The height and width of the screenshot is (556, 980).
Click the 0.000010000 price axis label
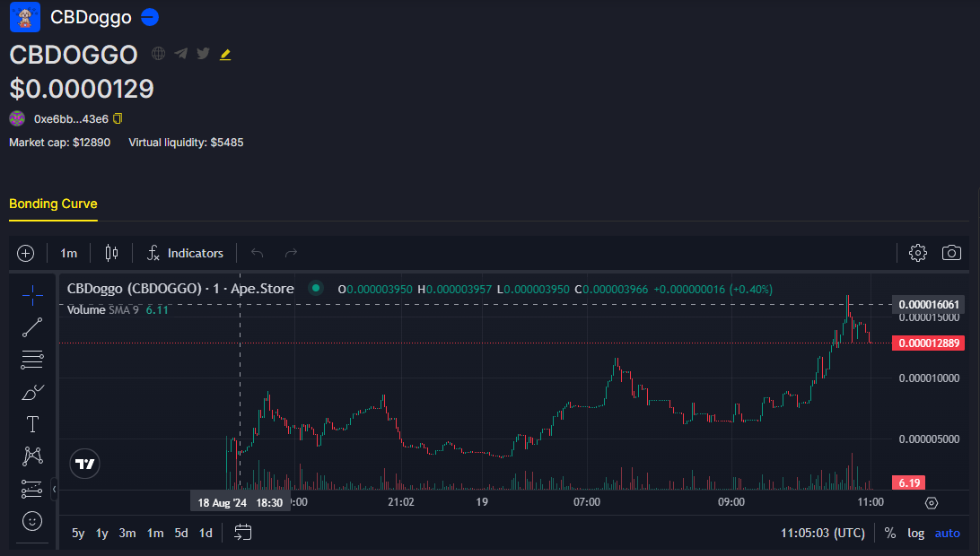[929, 378]
